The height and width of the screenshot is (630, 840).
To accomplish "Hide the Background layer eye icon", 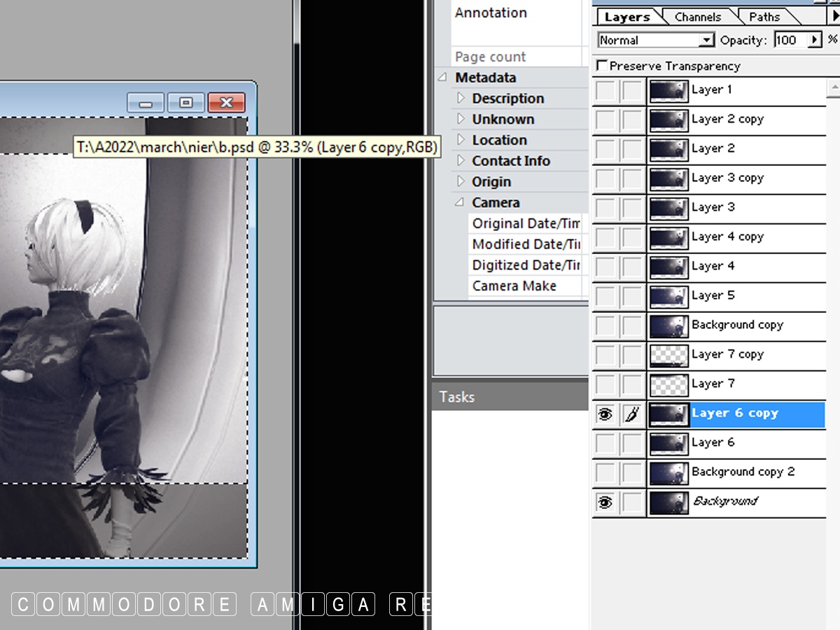I will [605, 503].
